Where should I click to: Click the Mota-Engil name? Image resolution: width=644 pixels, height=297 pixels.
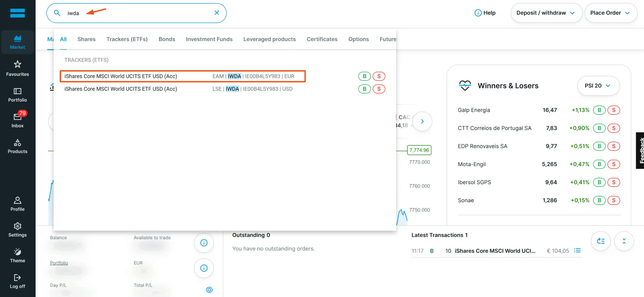click(x=472, y=164)
